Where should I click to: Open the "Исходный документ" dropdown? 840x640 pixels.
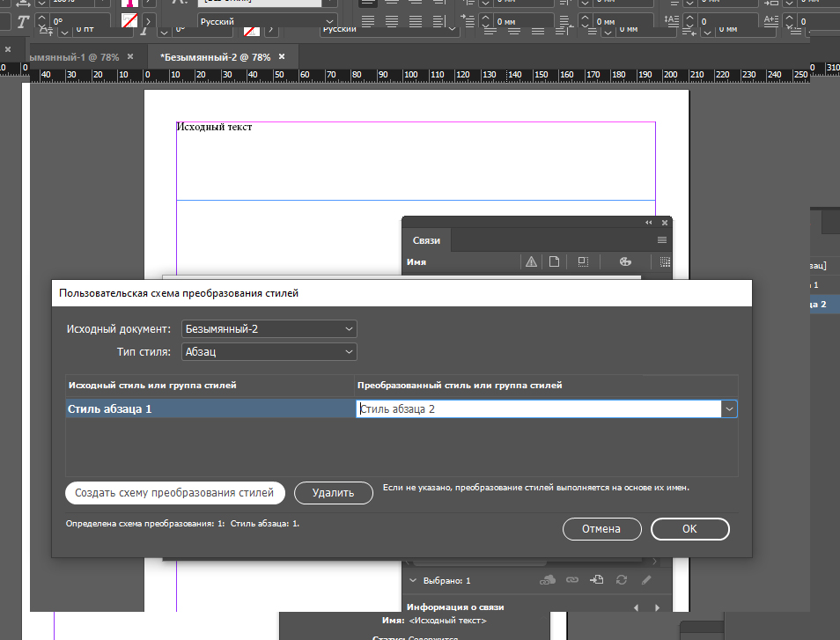click(269, 329)
